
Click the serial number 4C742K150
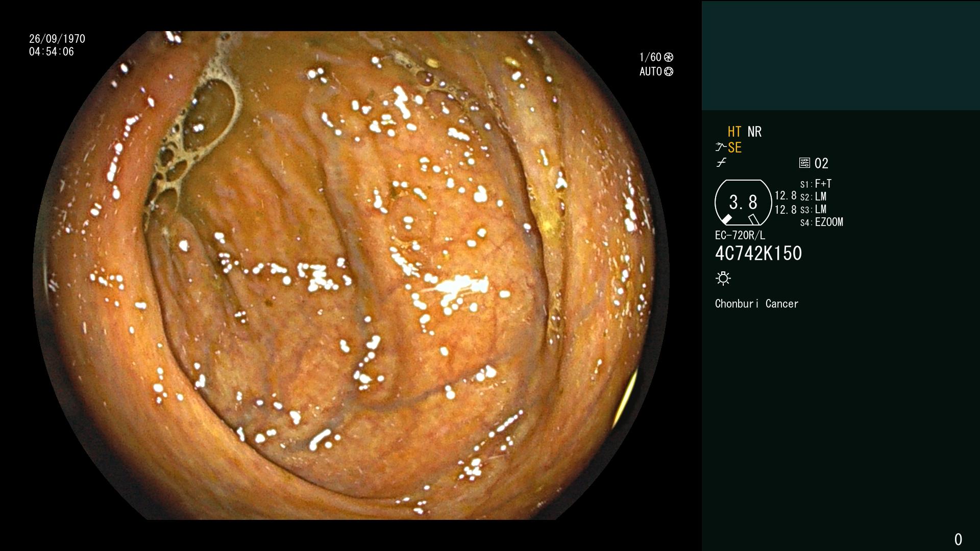[758, 254]
